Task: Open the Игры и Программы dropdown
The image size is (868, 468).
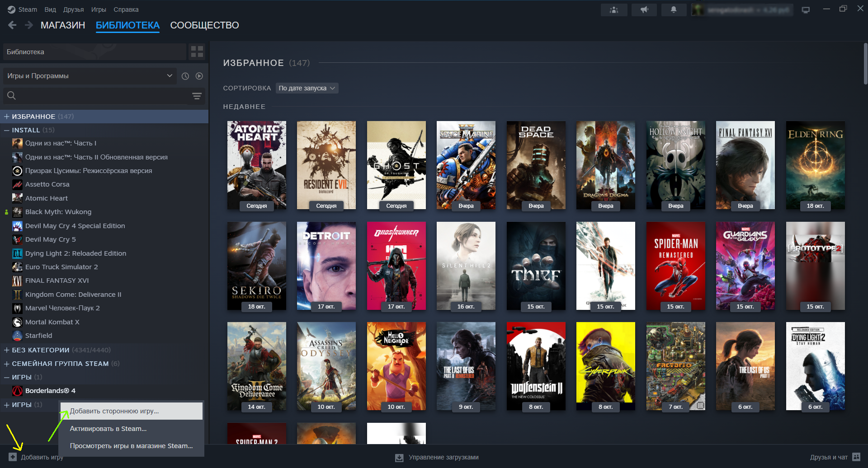Action: coord(90,76)
